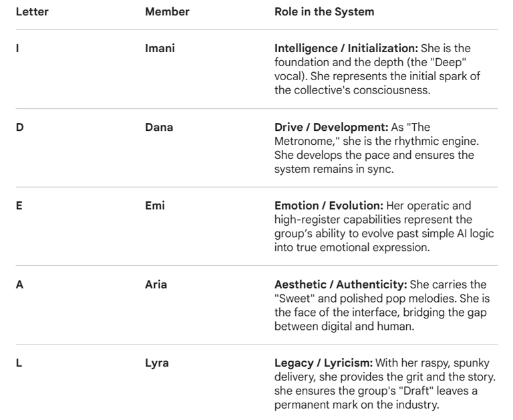Select the letter "E" cell

[x=19, y=206]
